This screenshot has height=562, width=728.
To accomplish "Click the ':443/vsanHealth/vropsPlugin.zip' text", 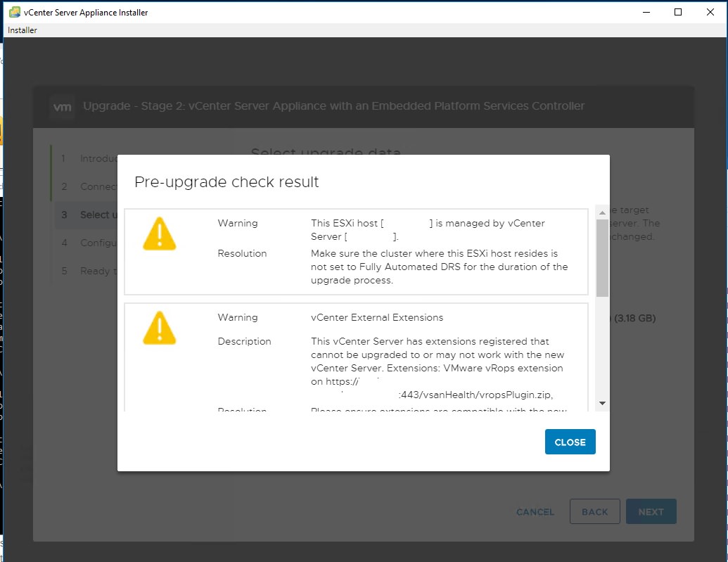I will (x=475, y=395).
